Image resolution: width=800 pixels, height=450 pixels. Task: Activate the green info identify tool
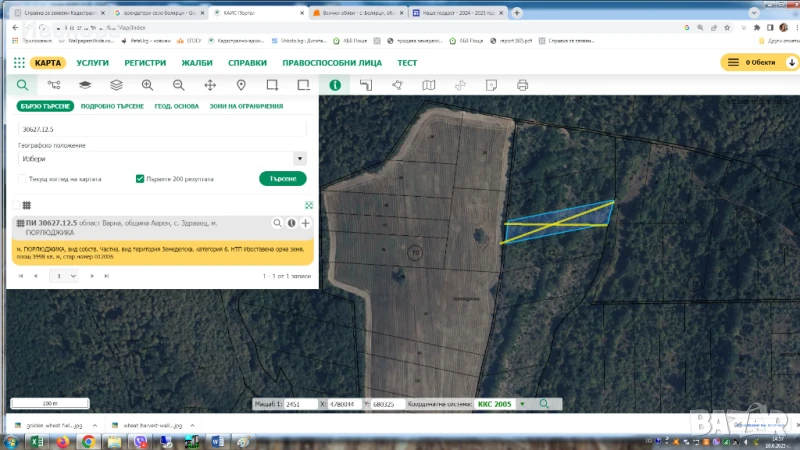[x=335, y=86]
